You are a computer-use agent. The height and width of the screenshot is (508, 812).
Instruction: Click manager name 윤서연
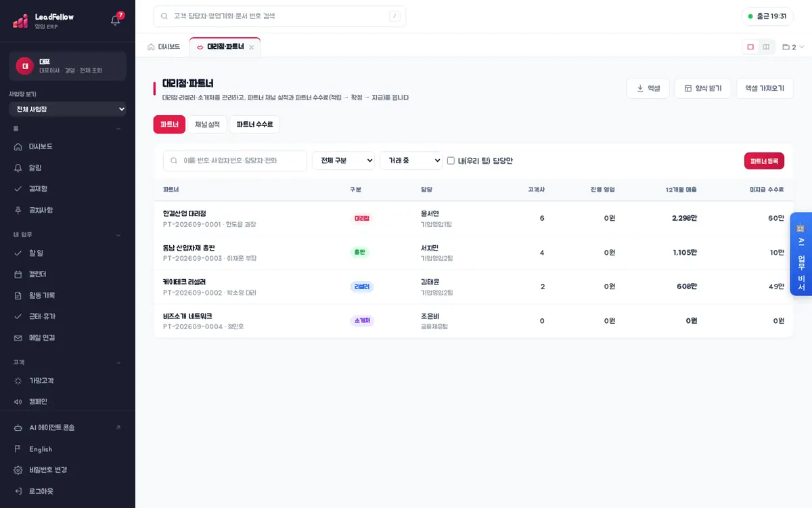[x=430, y=213]
